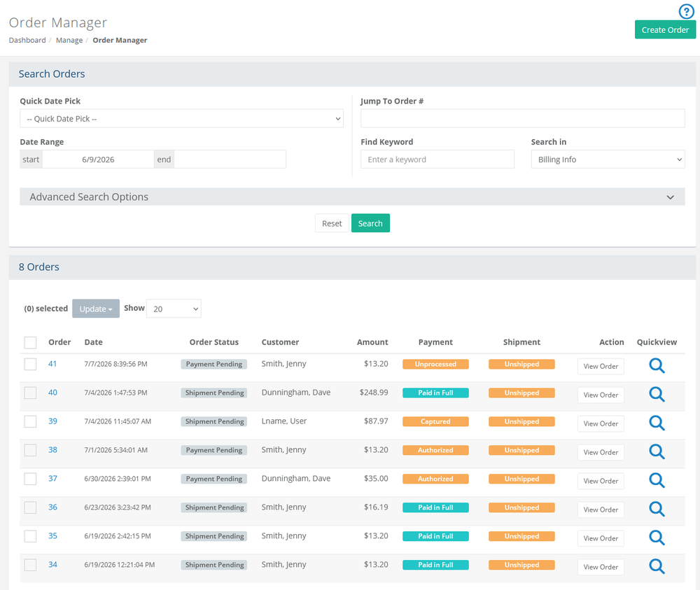Check the box for order 40
This screenshot has height=590, width=700.
30,393
